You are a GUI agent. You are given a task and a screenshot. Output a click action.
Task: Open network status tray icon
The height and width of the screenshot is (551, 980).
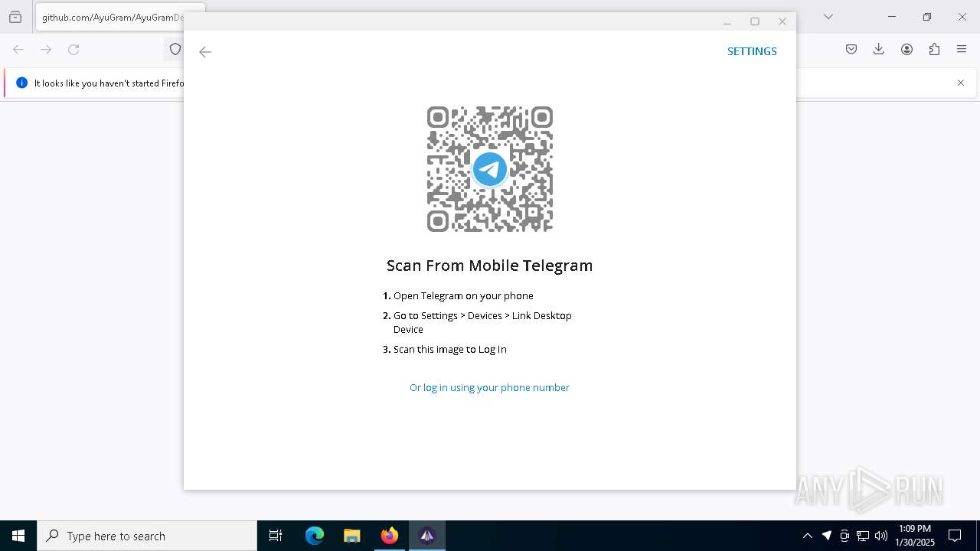point(863,536)
